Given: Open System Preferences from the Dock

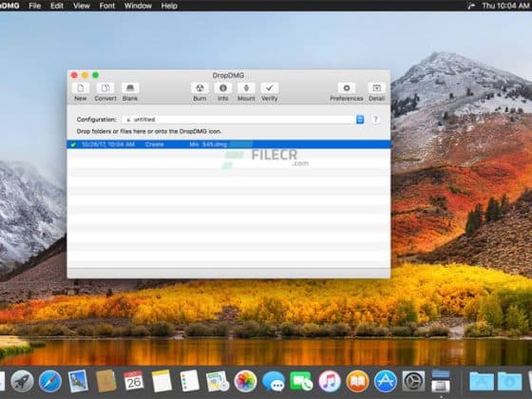Looking at the screenshot, I should click(x=413, y=381).
